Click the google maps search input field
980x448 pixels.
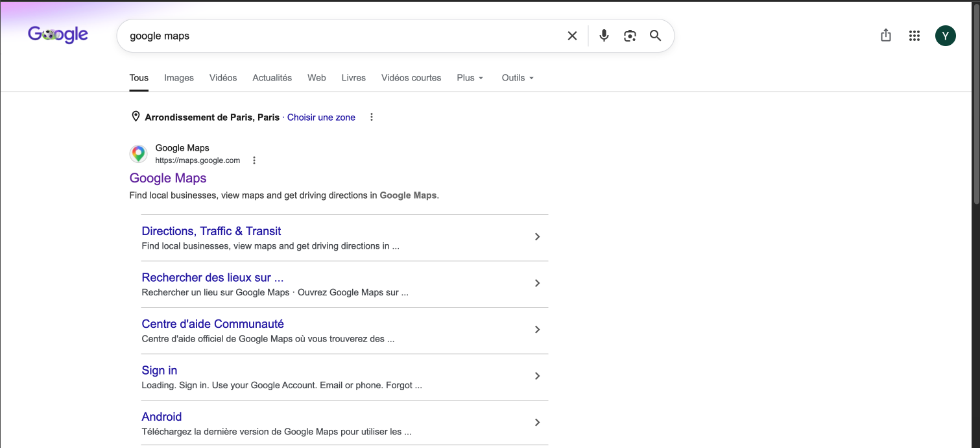[x=344, y=36]
